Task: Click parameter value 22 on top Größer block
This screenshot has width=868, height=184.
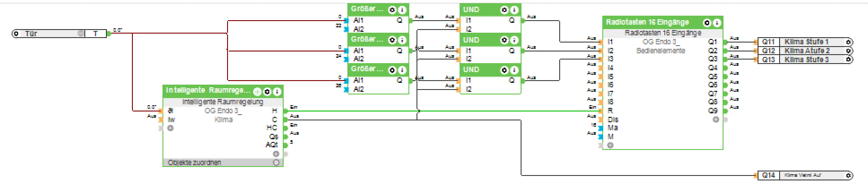Action: click(x=338, y=26)
